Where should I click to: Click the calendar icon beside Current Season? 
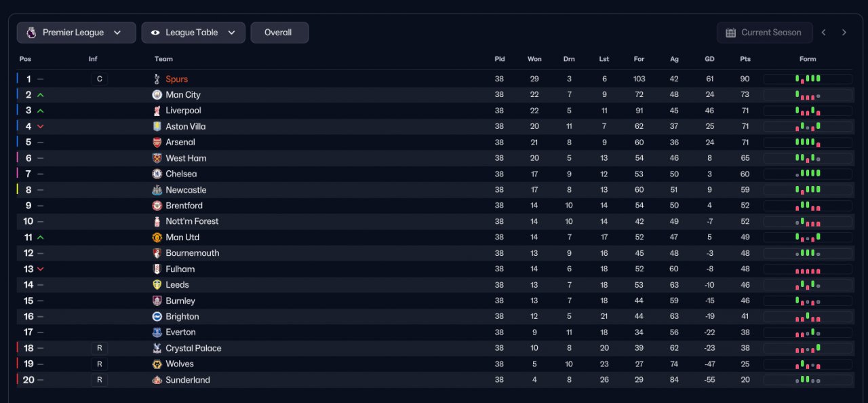(730, 33)
